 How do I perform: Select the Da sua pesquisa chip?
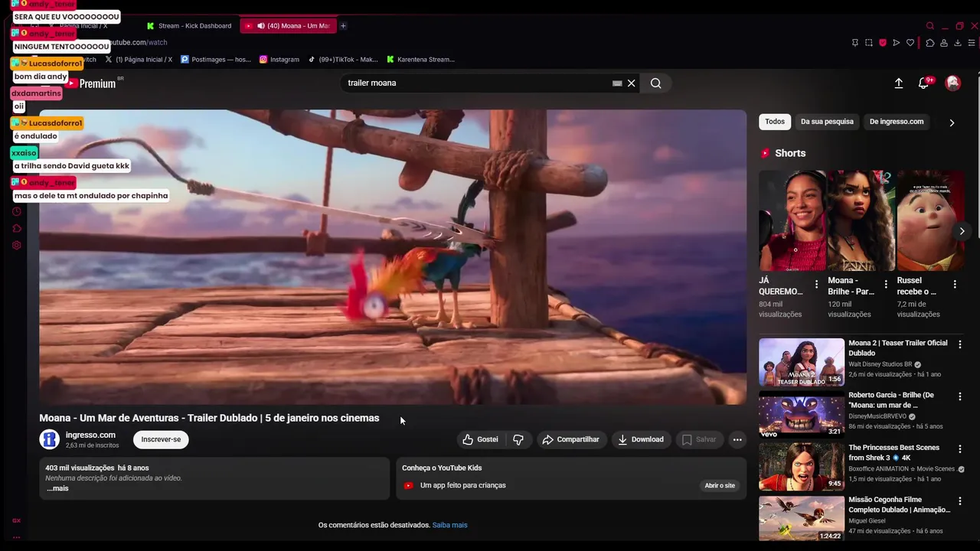[827, 122]
